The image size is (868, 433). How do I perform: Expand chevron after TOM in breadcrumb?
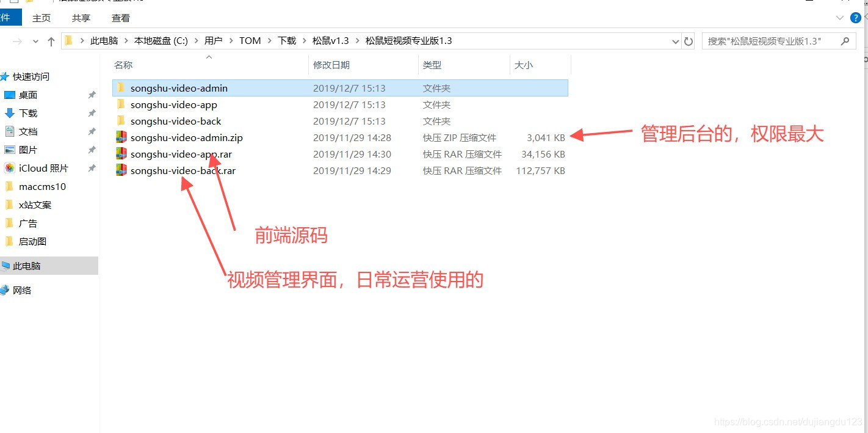[x=269, y=41]
